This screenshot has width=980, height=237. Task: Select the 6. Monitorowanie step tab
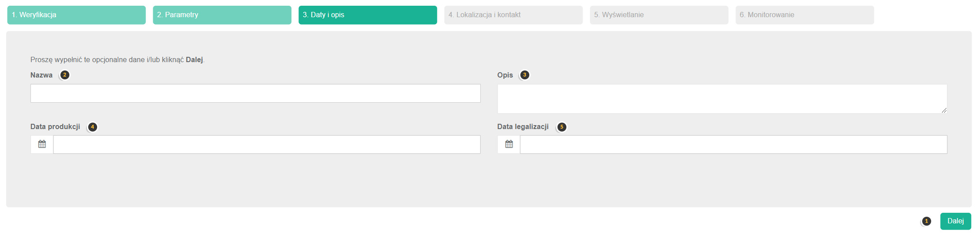805,15
